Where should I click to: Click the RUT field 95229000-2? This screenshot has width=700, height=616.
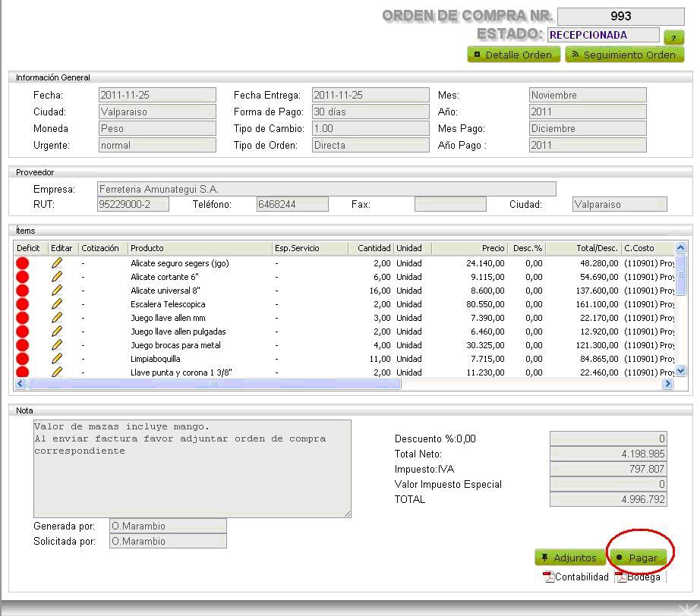[x=133, y=204]
